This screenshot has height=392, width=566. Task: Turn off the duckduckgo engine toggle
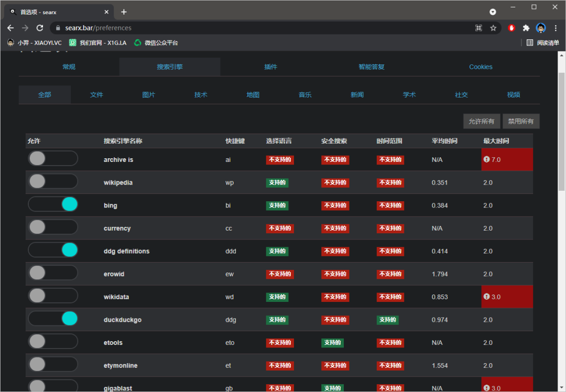[53, 319]
